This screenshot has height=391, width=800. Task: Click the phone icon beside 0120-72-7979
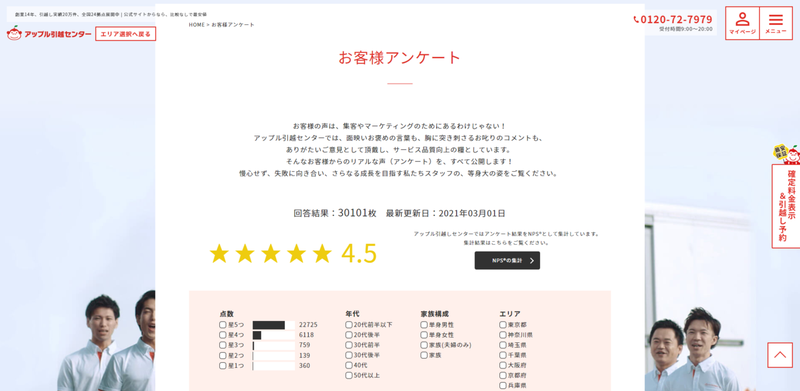coord(636,20)
